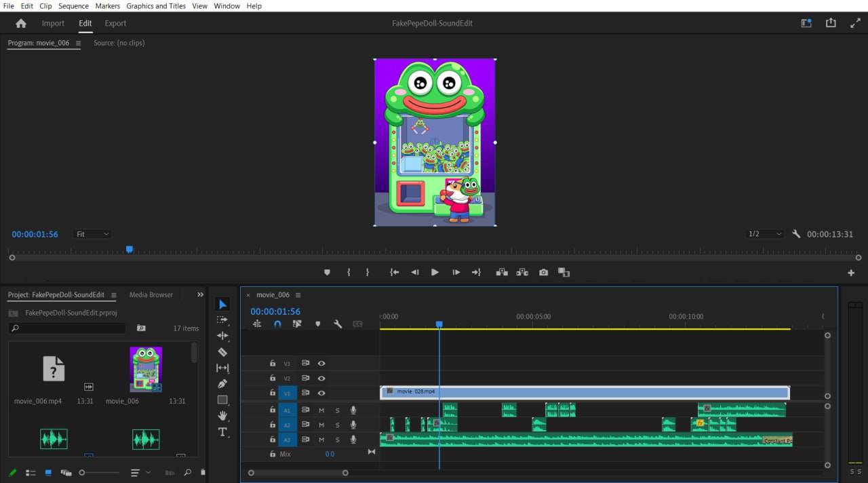Toggle visibility of track V3
This screenshot has height=483, width=868.
(321, 364)
